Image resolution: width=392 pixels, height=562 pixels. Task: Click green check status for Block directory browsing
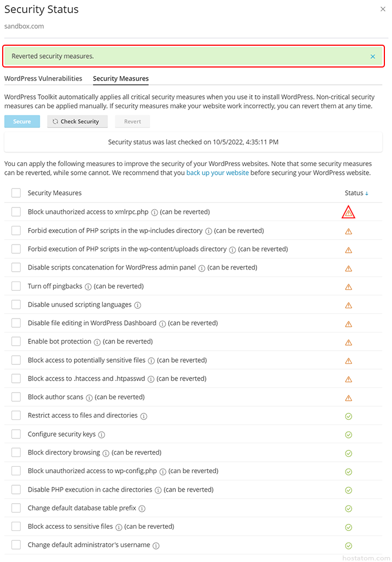point(348,453)
